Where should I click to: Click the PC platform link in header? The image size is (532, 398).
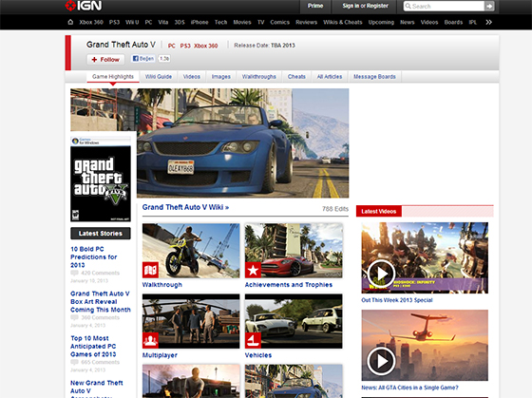click(x=172, y=46)
